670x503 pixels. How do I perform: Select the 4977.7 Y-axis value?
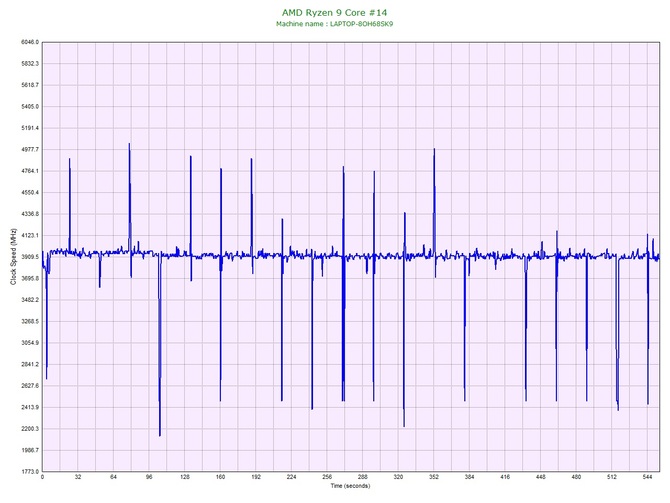[x=30, y=150]
